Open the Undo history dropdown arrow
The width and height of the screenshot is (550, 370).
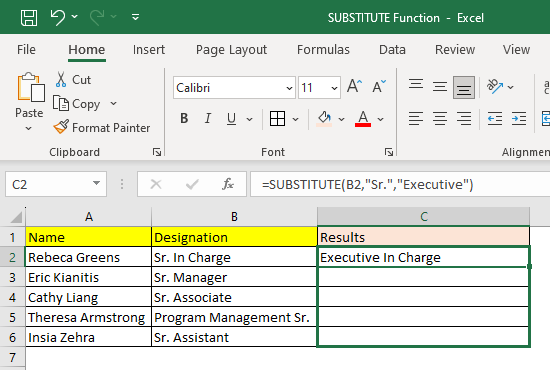click(74, 16)
